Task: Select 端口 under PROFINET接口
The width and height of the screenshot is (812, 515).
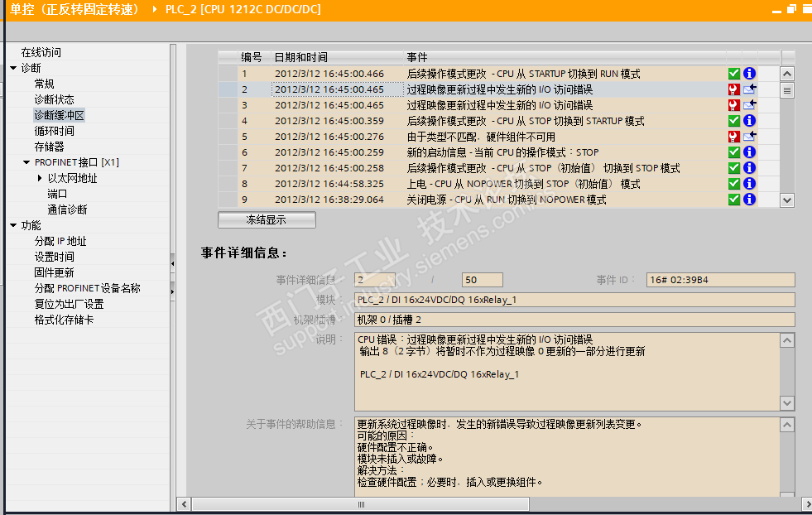Action: tap(57, 194)
